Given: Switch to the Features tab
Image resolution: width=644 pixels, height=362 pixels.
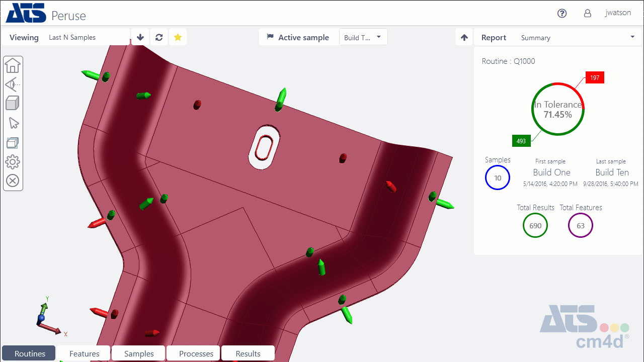Looking at the screenshot, I should point(84,353).
